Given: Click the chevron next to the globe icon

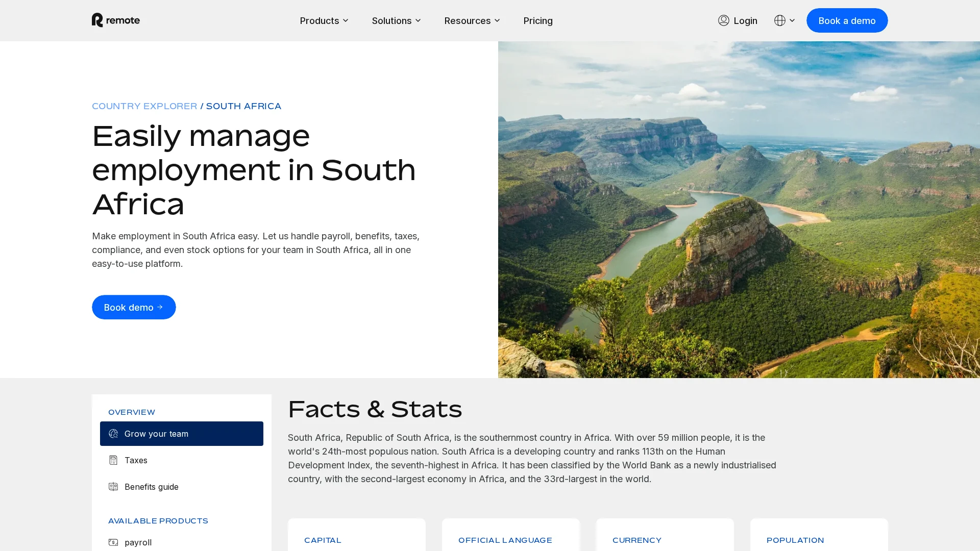Looking at the screenshot, I should pyautogui.click(x=792, y=20).
